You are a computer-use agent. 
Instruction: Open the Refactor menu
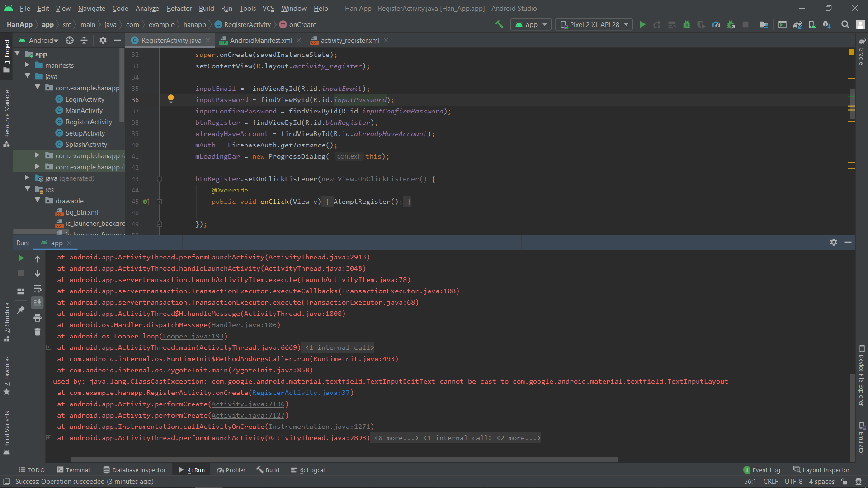click(179, 8)
